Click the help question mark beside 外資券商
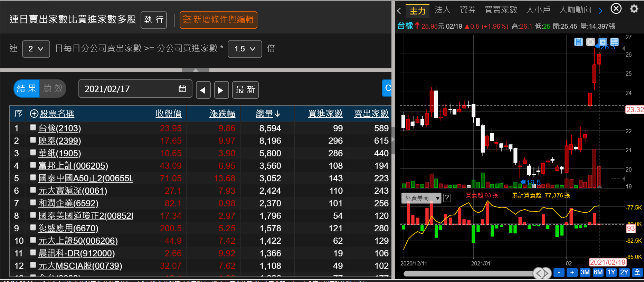 click(447, 198)
